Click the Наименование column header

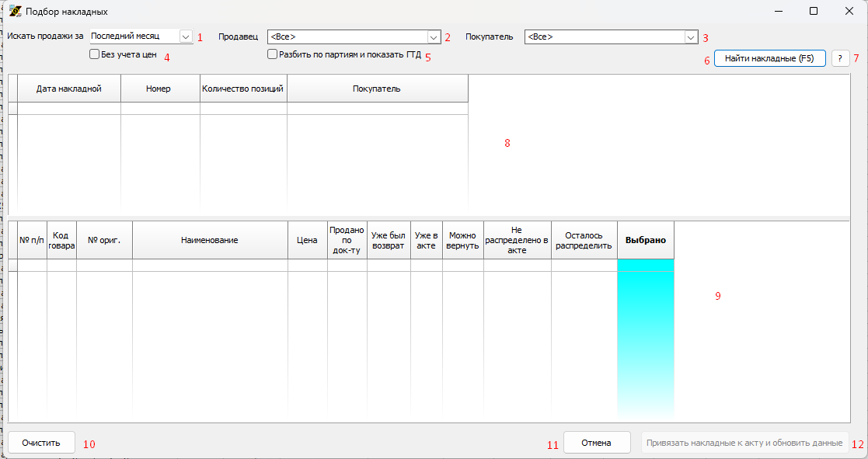(x=209, y=241)
